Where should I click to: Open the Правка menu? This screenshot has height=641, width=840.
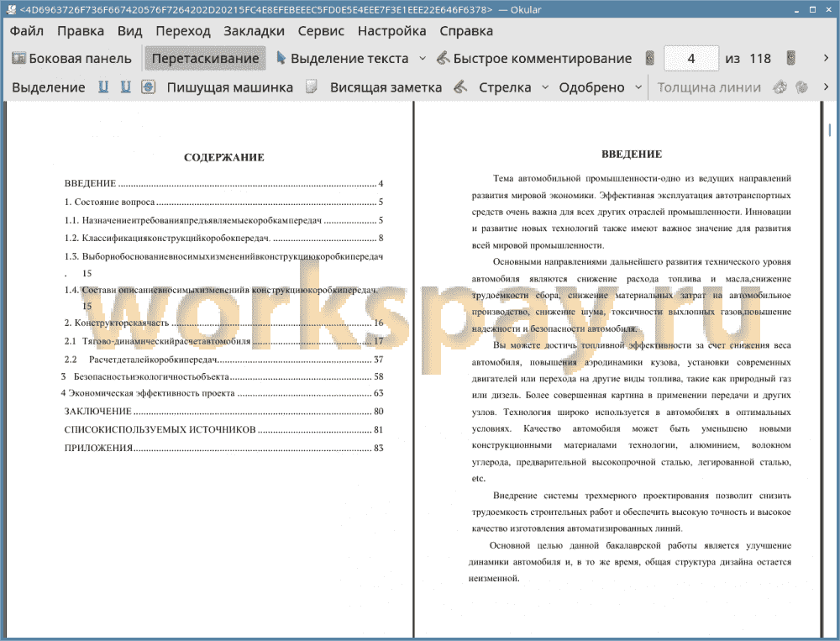81,31
